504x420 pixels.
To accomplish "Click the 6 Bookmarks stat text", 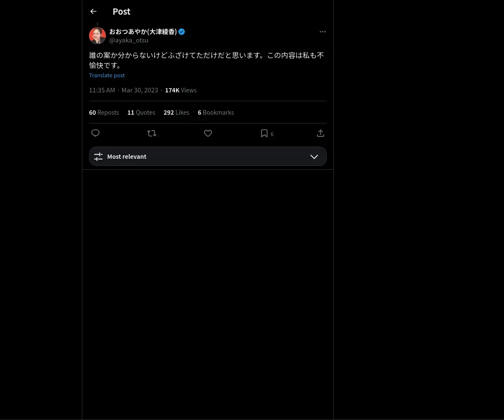I will tap(216, 113).
